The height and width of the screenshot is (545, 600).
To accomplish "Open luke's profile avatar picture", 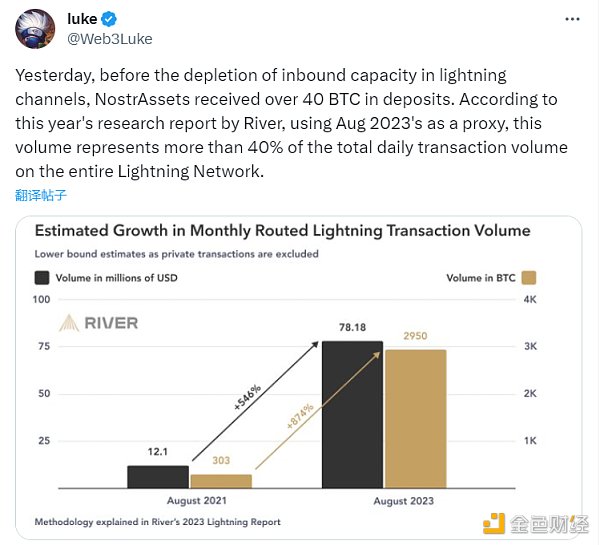I will tap(35, 29).
